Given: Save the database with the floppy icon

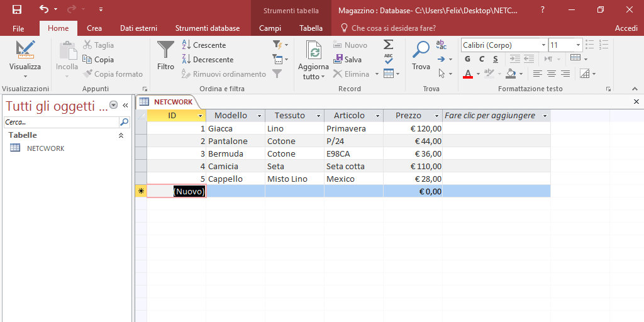Looking at the screenshot, I should pyautogui.click(x=17, y=9).
